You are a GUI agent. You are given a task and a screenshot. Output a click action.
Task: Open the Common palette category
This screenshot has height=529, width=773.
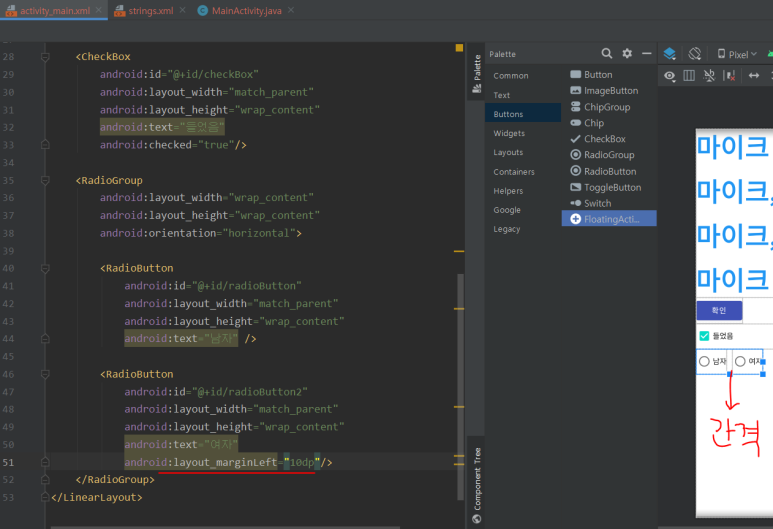523,75
